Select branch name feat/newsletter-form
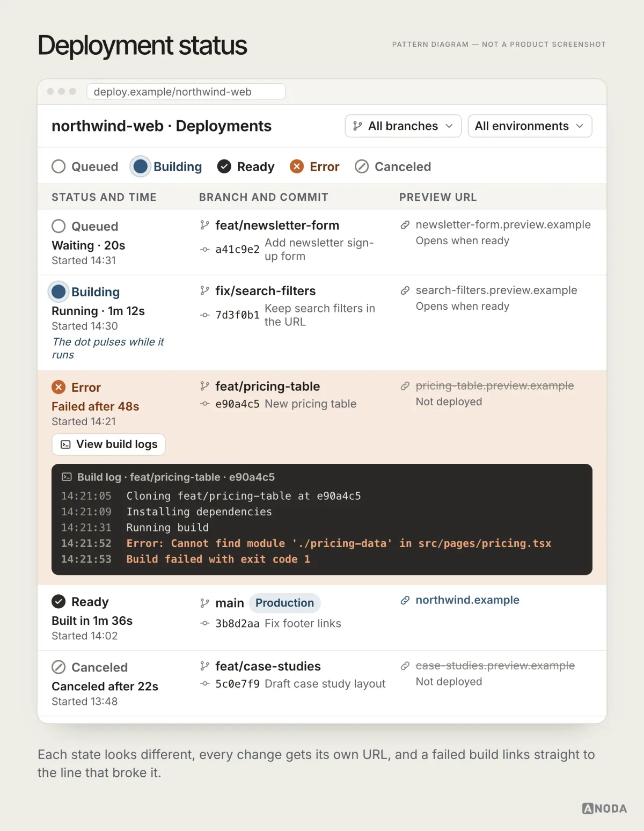Image resolution: width=644 pixels, height=831 pixels. [x=277, y=225]
